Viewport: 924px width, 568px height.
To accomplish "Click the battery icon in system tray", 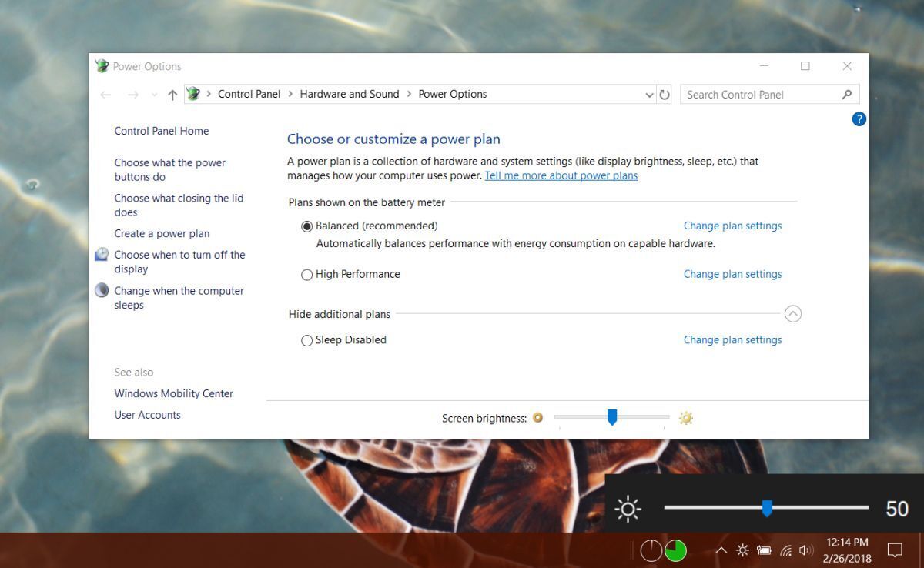I will [764, 550].
